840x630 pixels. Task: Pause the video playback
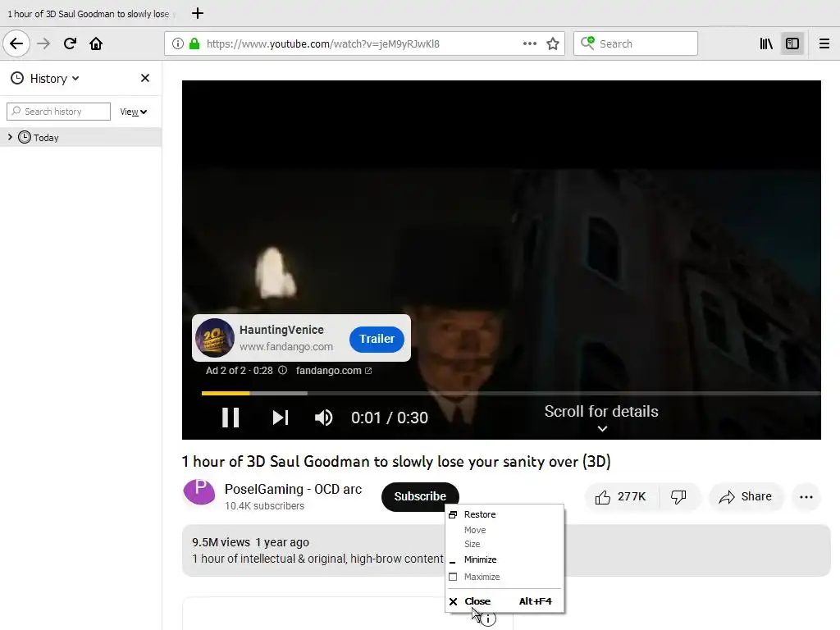(x=231, y=418)
